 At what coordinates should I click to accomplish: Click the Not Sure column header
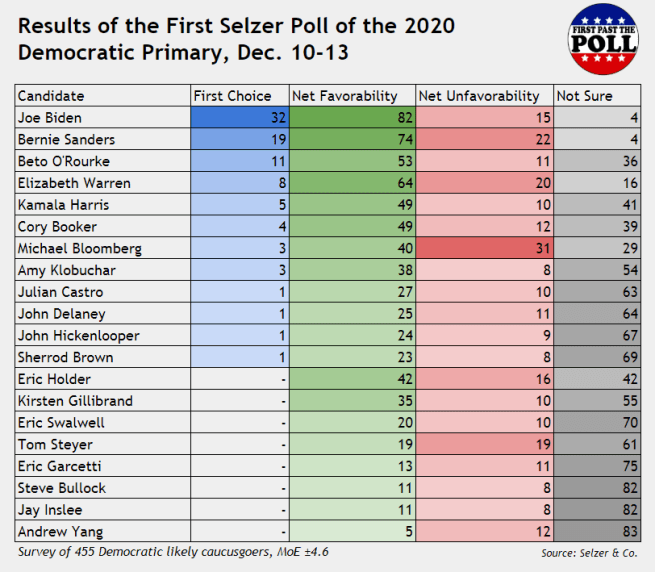click(597, 96)
